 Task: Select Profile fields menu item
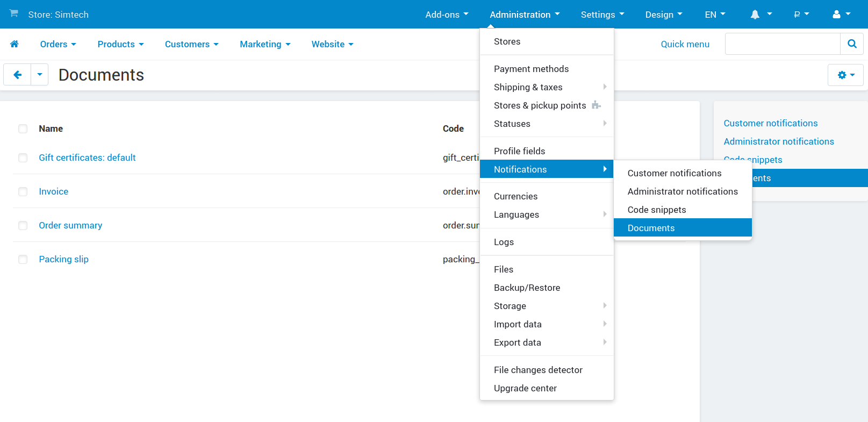coord(547,151)
